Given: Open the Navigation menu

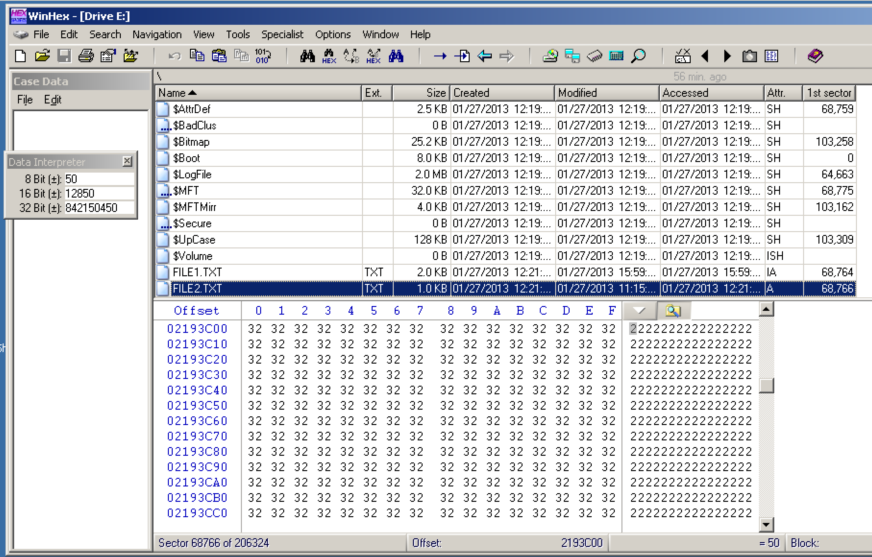Looking at the screenshot, I should [x=157, y=34].
